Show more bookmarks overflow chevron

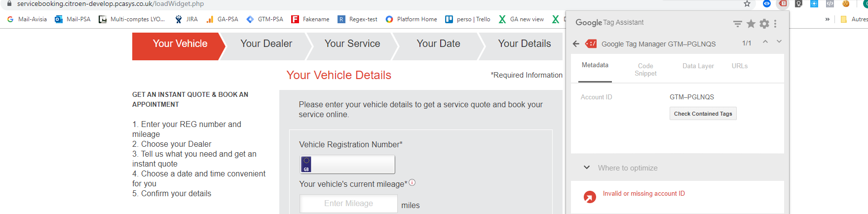click(827, 19)
